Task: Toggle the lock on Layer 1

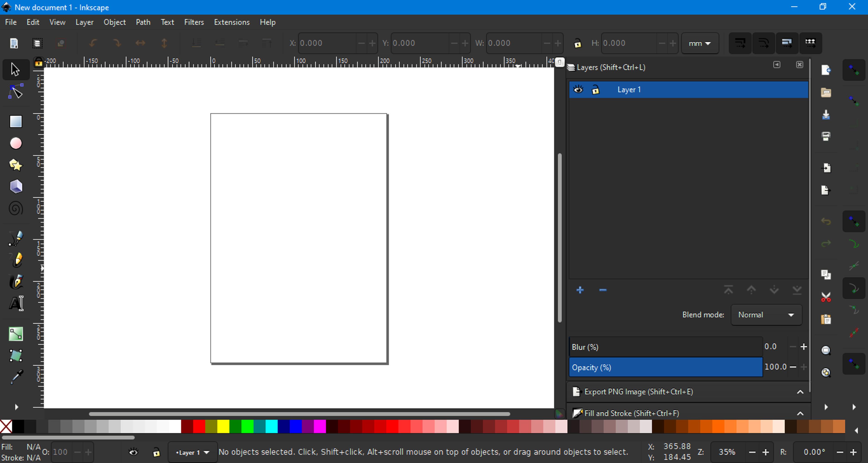Action: [595, 90]
